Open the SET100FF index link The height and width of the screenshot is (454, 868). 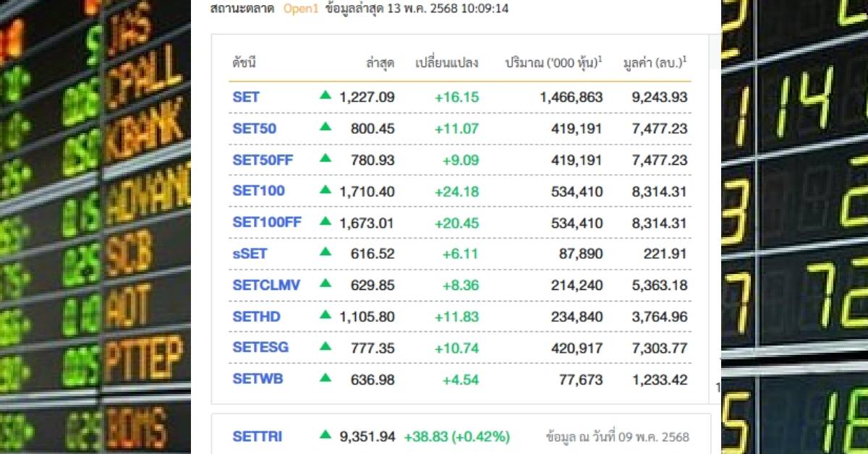click(x=267, y=223)
